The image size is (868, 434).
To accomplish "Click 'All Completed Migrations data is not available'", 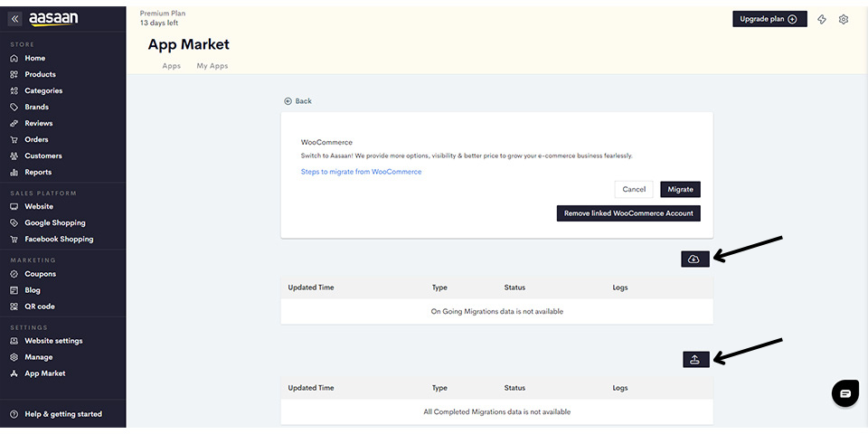I will tap(497, 412).
